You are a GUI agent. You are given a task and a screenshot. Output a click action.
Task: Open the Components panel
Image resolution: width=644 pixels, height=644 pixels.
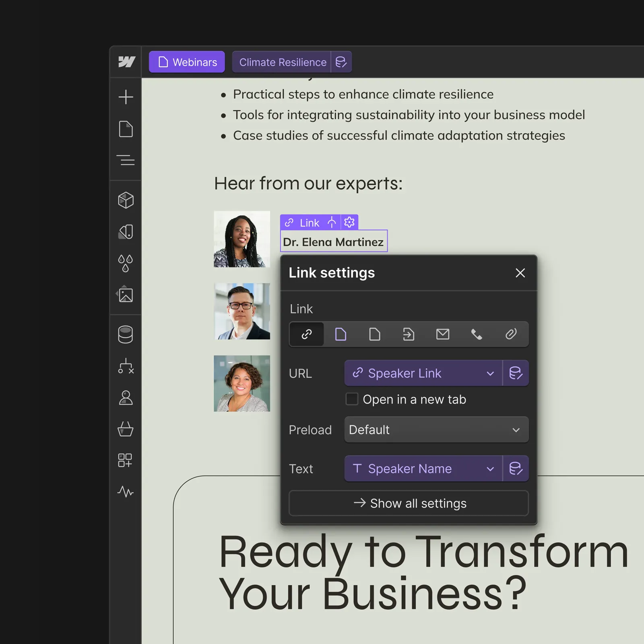tap(126, 200)
